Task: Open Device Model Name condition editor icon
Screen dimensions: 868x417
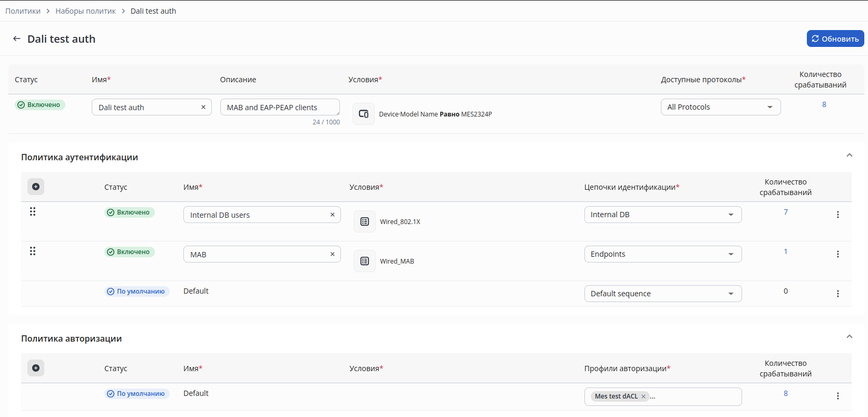Action: point(364,114)
